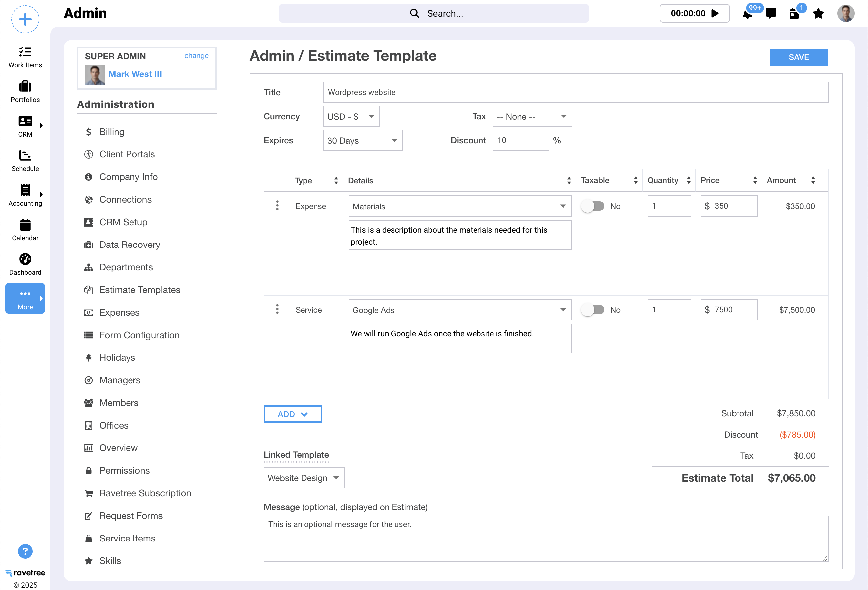Open Estimate Templates in Administration menu

click(x=139, y=290)
